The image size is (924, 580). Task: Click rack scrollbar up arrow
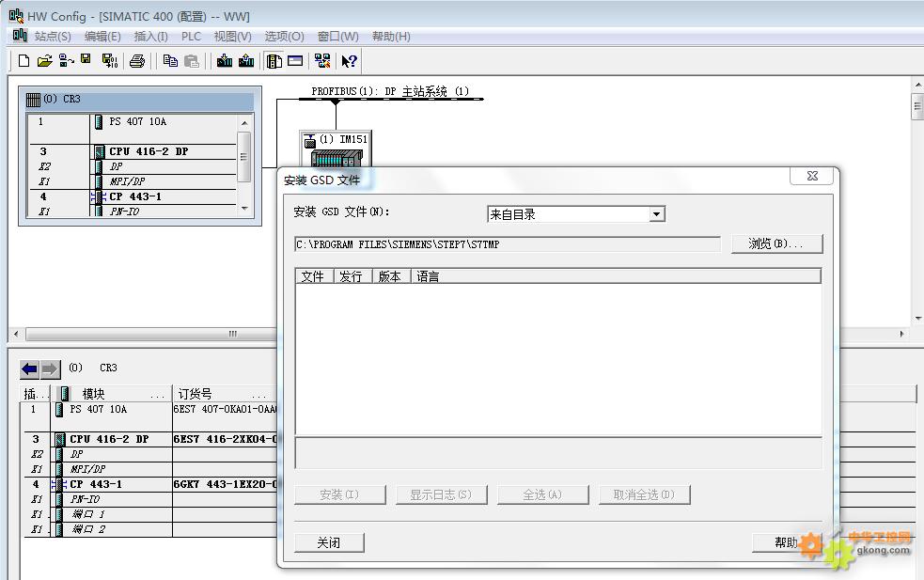tap(244, 122)
